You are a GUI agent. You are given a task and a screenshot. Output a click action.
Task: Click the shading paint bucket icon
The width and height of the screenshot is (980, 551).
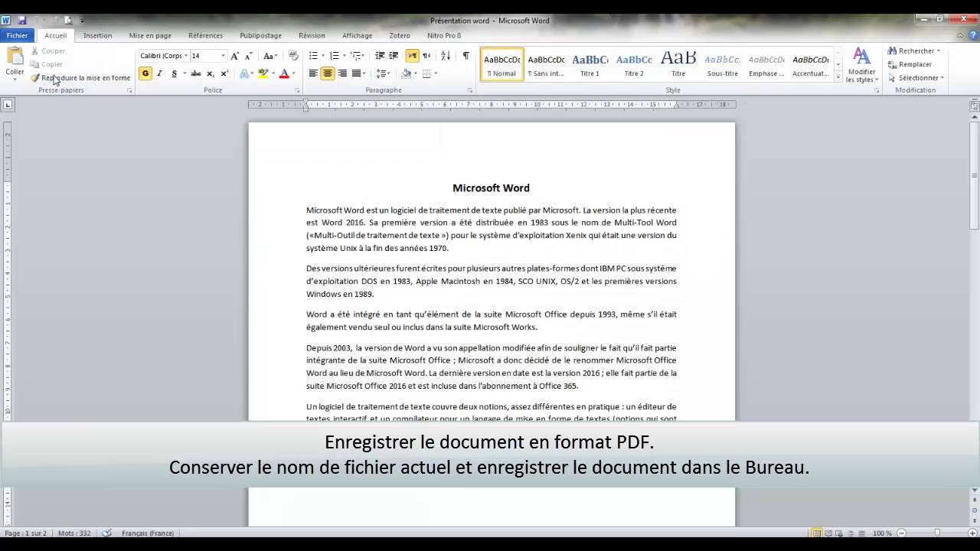click(x=407, y=73)
